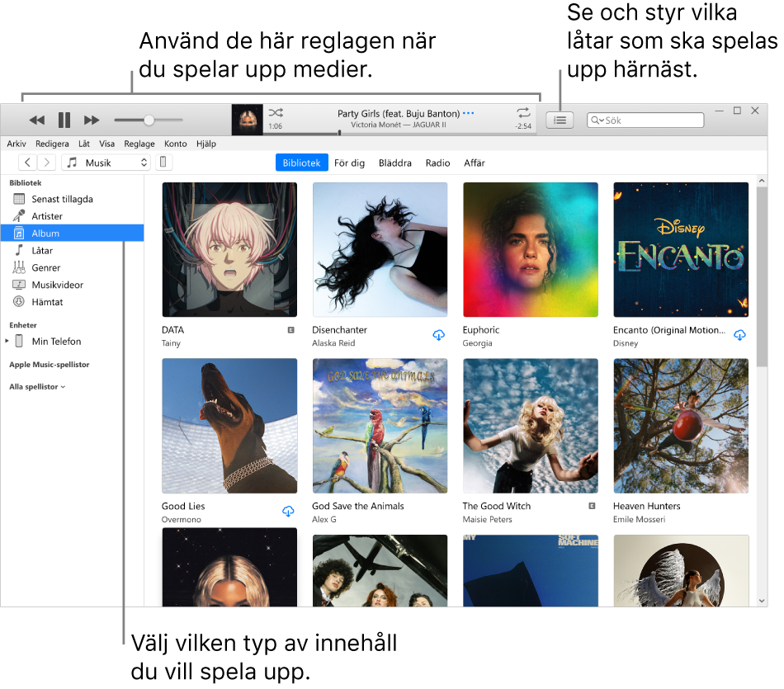Open The Good Witch album cover
This screenshot has height=689, width=784.
tap(531, 426)
